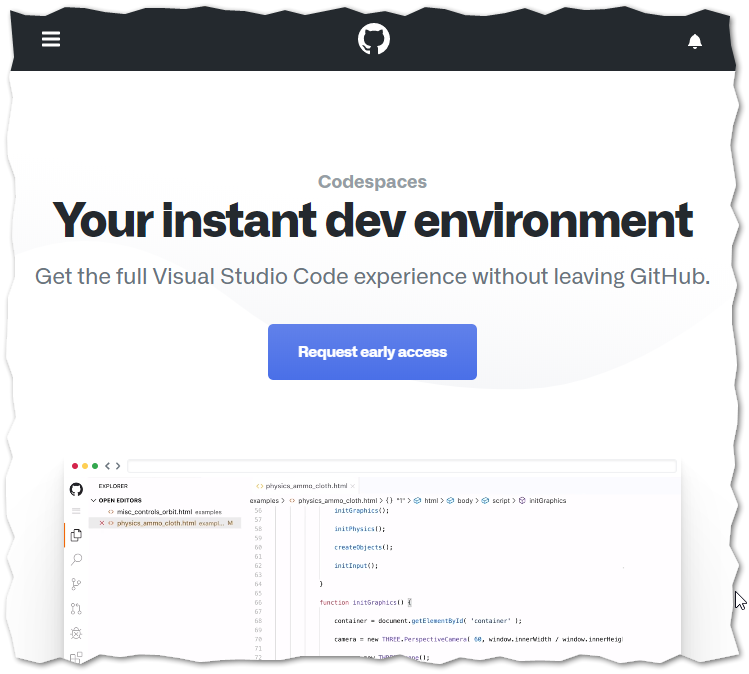Close the physics_ammo_cloth.html tab

pyautogui.click(x=353, y=486)
